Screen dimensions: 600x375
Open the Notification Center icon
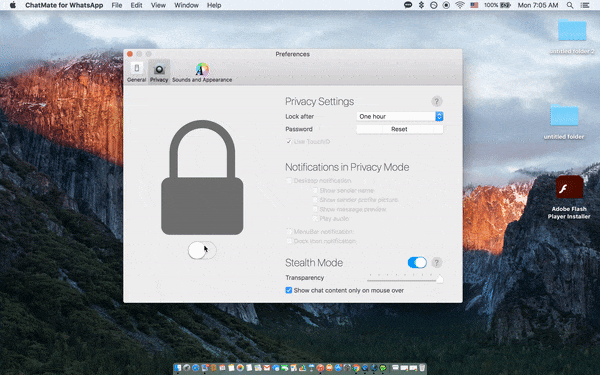pyautogui.click(x=585, y=5)
